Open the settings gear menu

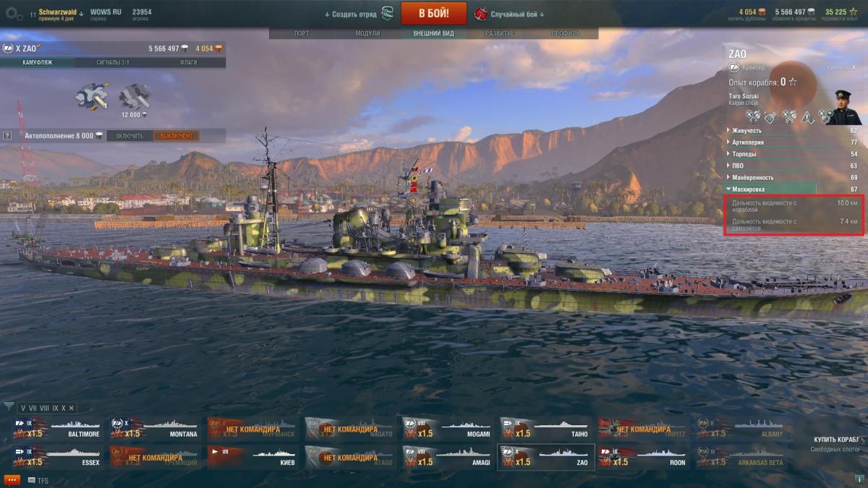click(x=14, y=12)
